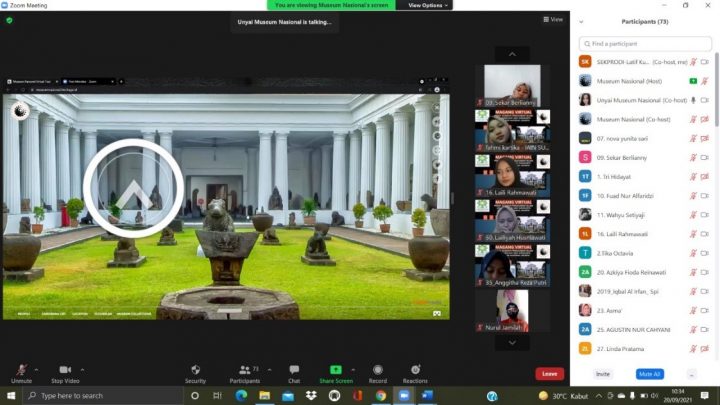The height and width of the screenshot is (405, 720).
Task: Expand participants options arrow in toolbar
Action: tap(270, 369)
